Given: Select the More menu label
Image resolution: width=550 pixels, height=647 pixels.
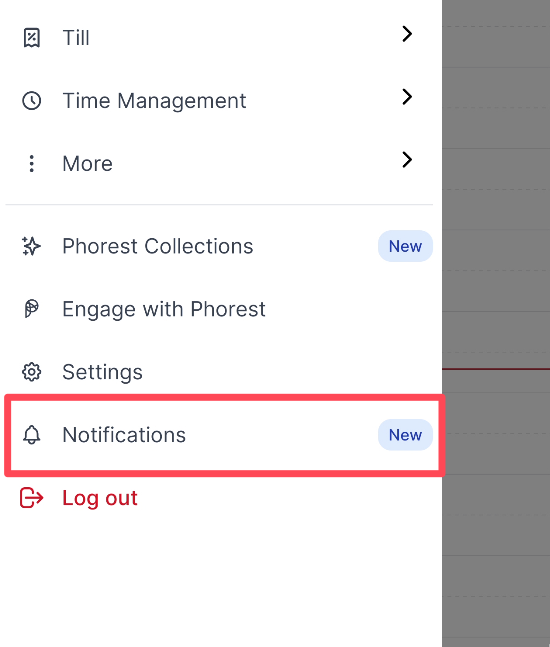Looking at the screenshot, I should coord(87,164).
